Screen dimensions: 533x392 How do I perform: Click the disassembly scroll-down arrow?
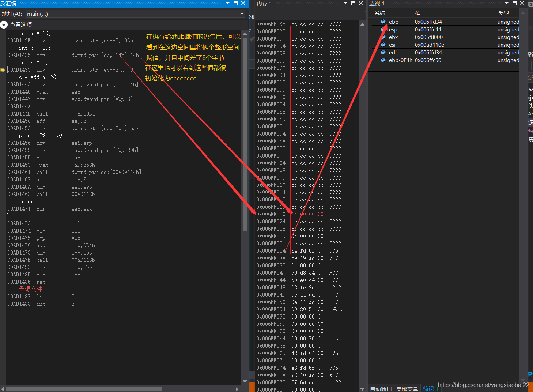(x=245, y=381)
